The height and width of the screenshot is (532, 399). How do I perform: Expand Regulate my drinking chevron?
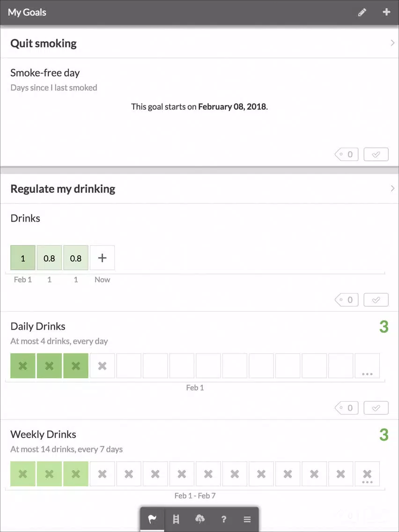click(x=392, y=188)
